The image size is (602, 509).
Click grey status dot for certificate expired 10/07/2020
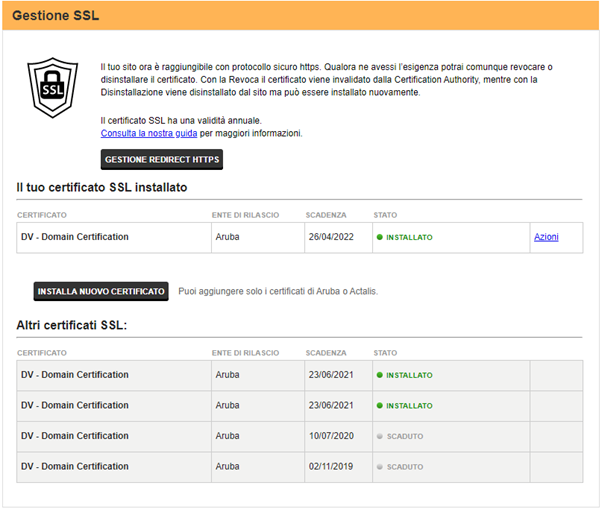pyautogui.click(x=380, y=436)
